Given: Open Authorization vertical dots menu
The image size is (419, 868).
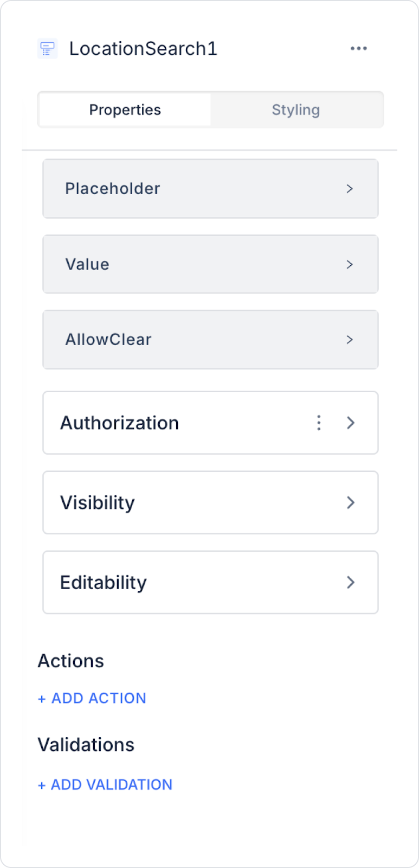Looking at the screenshot, I should point(319,423).
